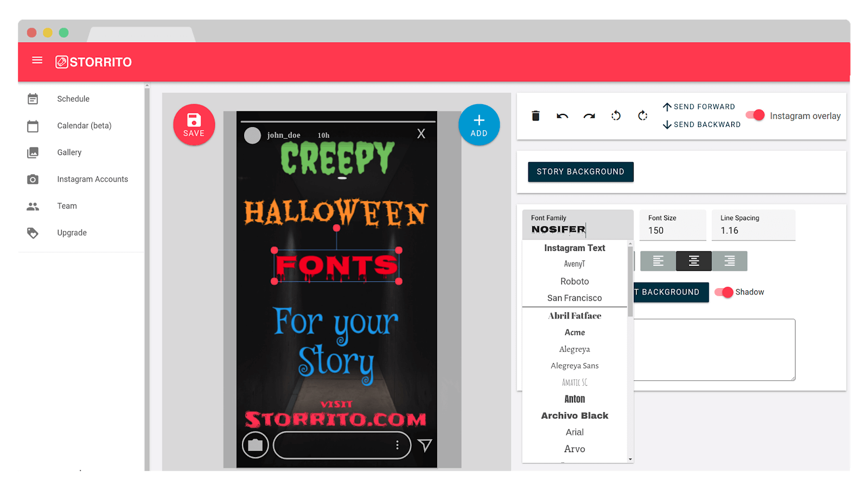Click the Upgrade tag icon
Image resolution: width=868 pixels, height=489 pixels.
[33, 233]
